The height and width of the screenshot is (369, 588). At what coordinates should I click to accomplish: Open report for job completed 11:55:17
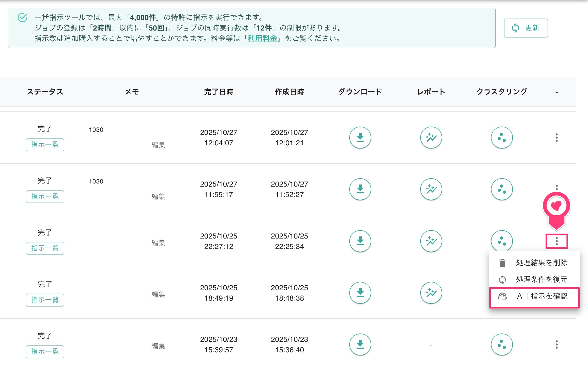pyautogui.click(x=431, y=189)
